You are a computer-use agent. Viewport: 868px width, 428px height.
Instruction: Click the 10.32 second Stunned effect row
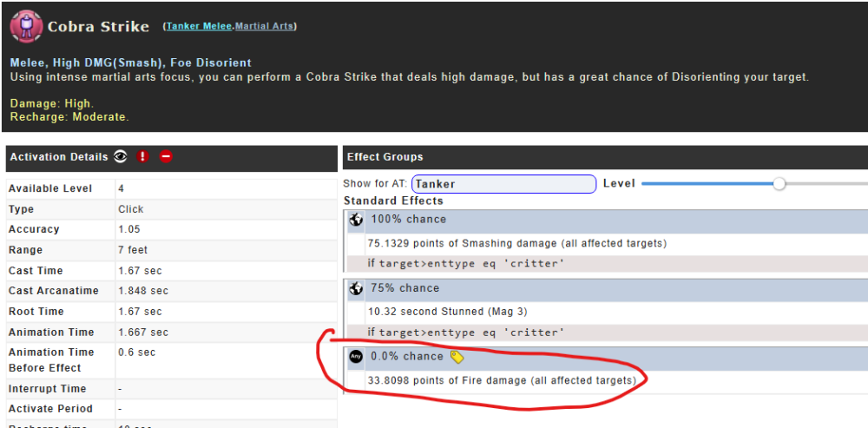[447, 312]
